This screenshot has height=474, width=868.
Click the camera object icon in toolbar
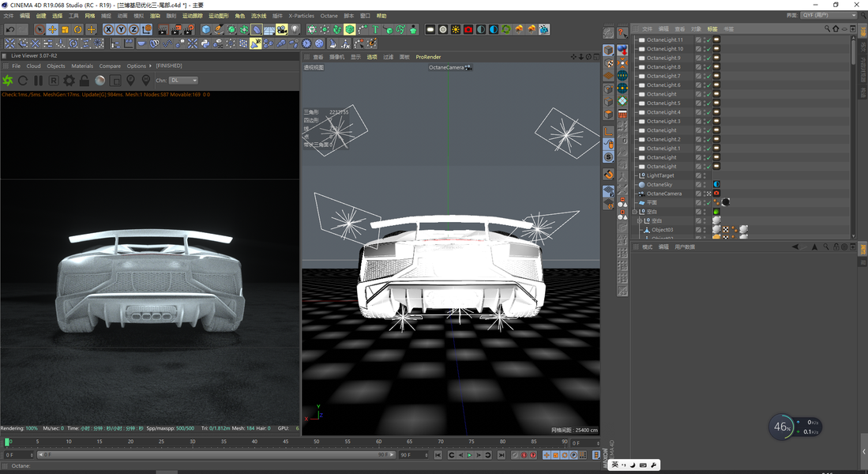[281, 29]
